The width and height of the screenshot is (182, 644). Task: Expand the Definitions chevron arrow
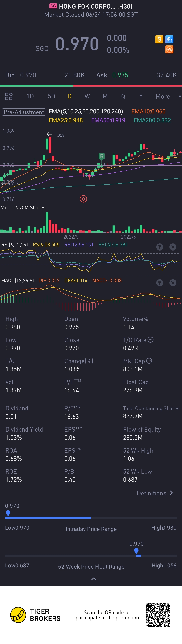[x=172, y=493]
